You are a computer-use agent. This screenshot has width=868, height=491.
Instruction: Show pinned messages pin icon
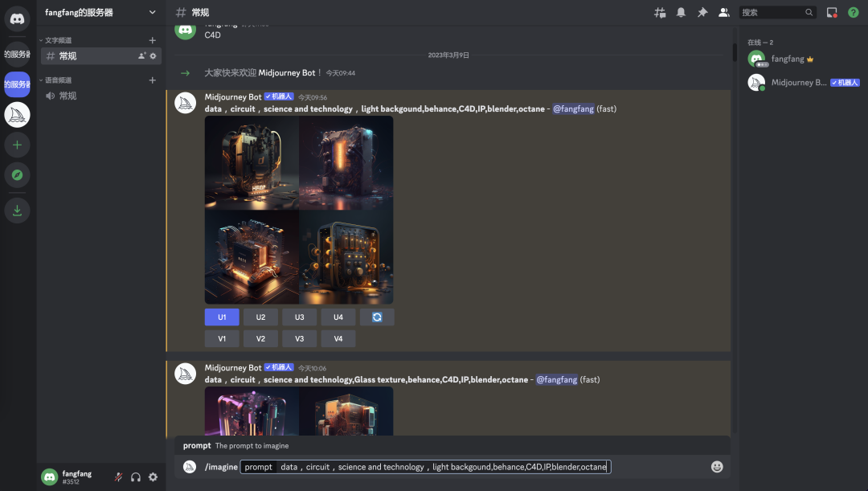[702, 12]
